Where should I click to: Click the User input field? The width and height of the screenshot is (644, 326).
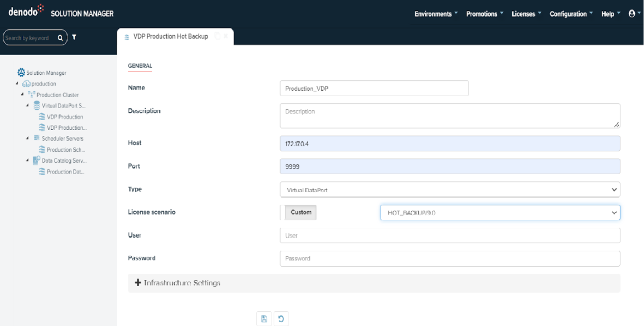point(450,235)
